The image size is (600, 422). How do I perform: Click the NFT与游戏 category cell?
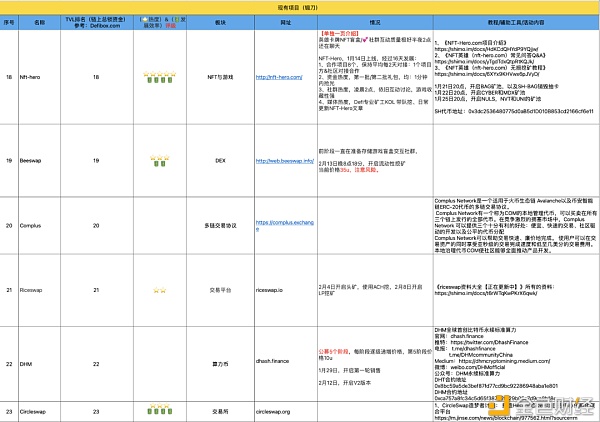[x=220, y=77]
